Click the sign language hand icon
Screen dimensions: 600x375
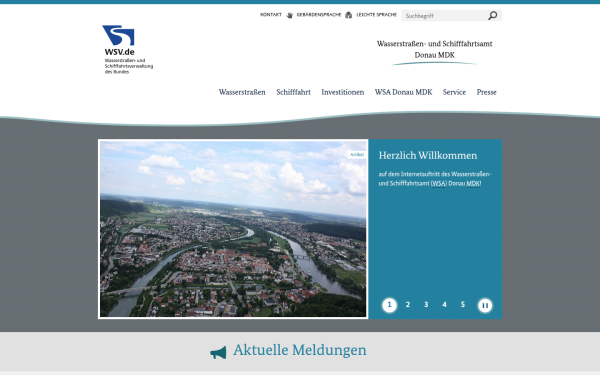[x=290, y=15]
